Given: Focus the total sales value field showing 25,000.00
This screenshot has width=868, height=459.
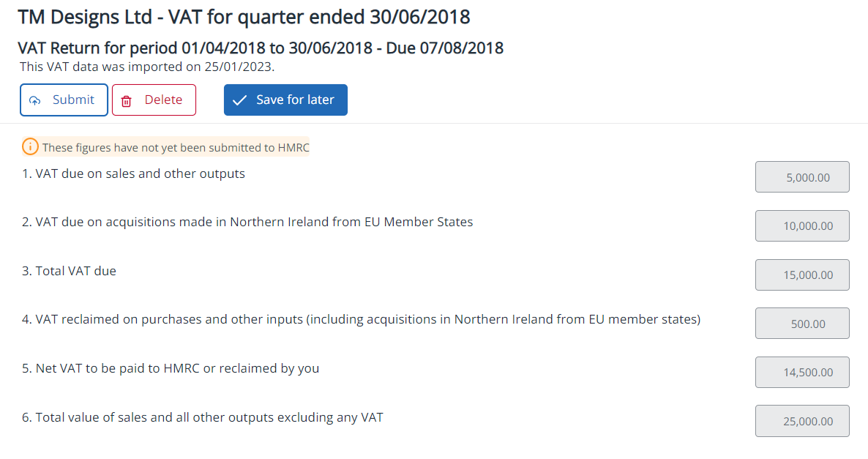Looking at the screenshot, I should (802, 421).
